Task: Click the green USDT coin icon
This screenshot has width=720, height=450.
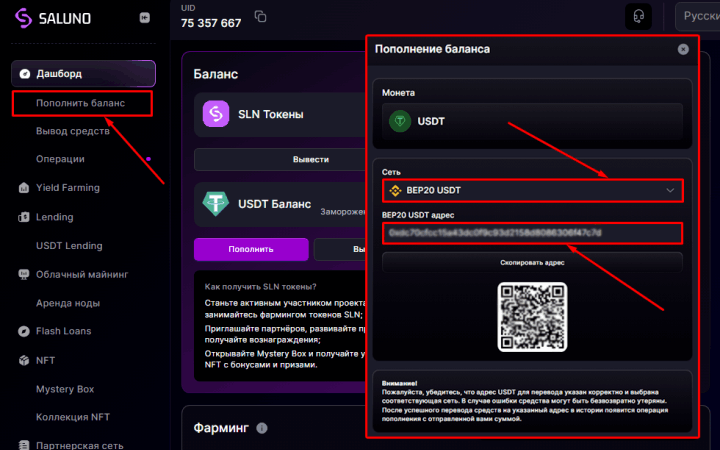Action: pyautogui.click(x=400, y=121)
